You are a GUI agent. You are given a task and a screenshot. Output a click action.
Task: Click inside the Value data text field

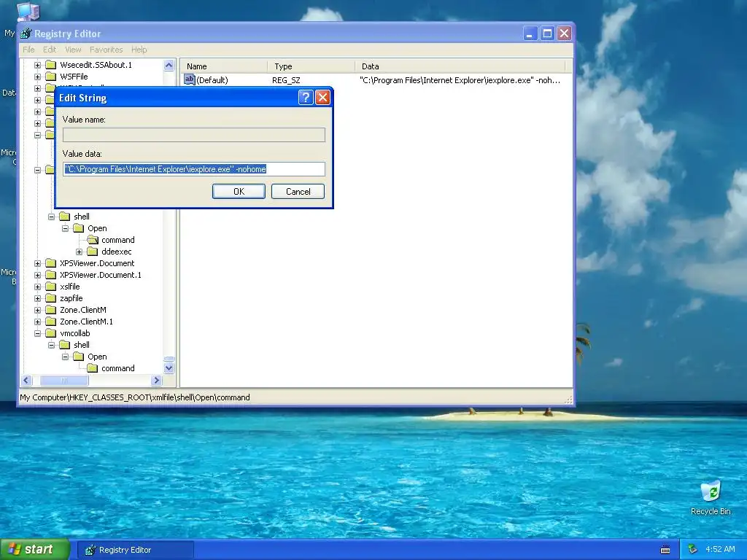coord(194,169)
